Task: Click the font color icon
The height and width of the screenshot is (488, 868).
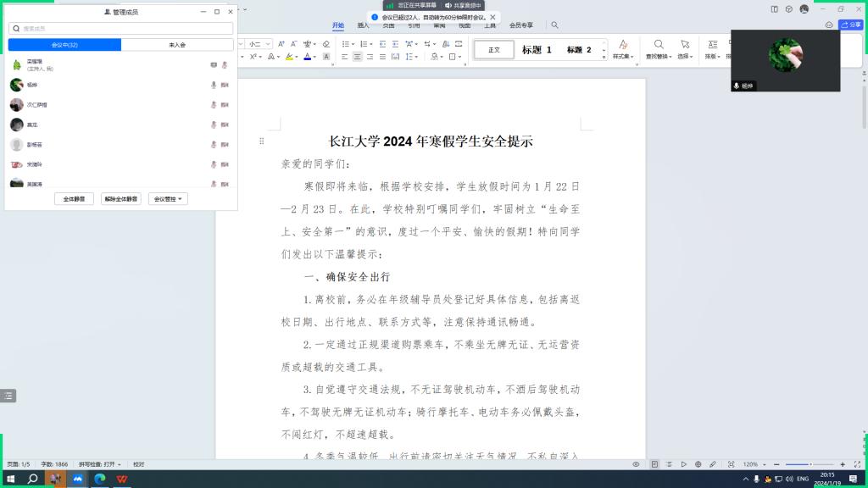Action: coord(308,57)
